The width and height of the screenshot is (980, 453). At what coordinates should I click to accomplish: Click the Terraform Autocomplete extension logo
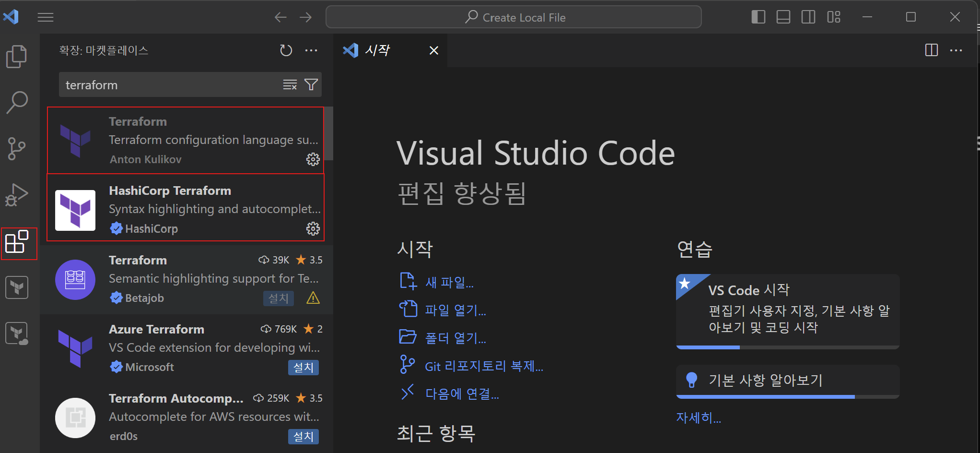(x=75, y=418)
